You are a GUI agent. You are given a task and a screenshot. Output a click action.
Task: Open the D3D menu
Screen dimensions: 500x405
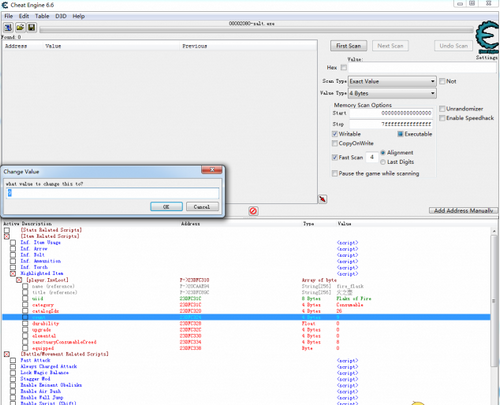pyautogui.click(x=61, y=16)
